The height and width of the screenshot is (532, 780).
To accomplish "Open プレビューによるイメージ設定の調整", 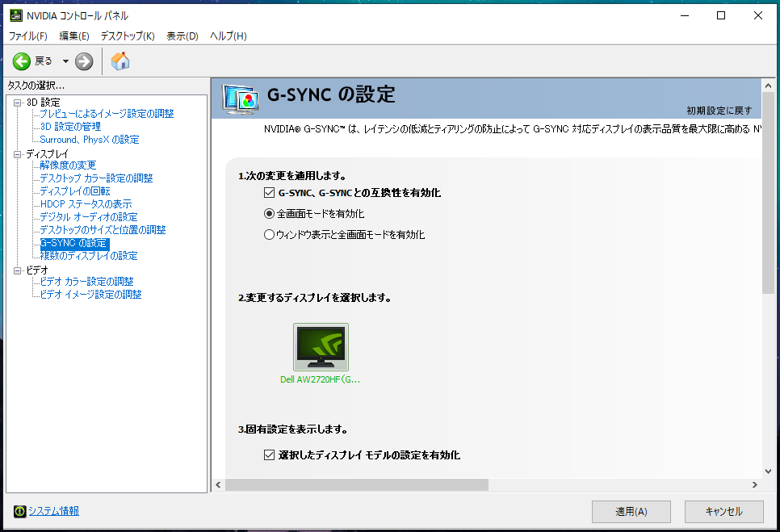I will coord(107,114).
